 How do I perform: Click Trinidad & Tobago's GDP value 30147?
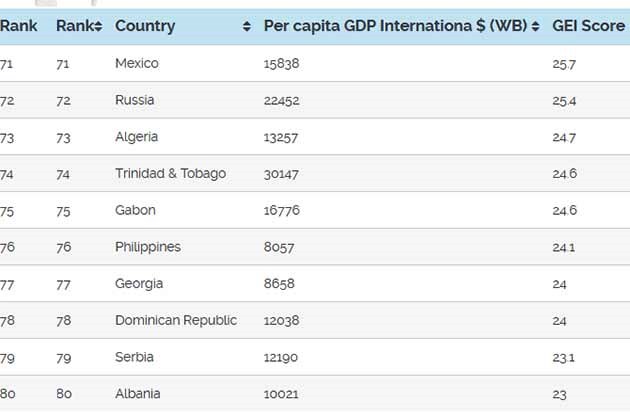point(281,174)
